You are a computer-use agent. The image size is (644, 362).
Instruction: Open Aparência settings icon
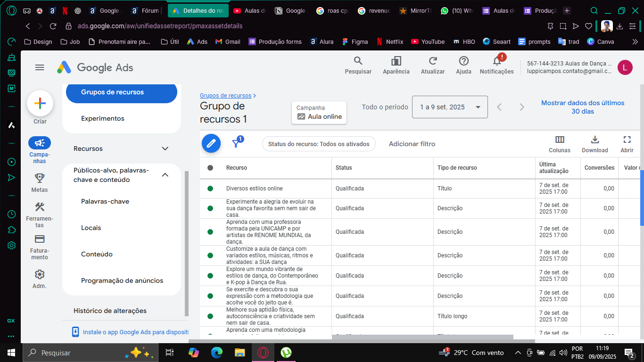tap(396, 61)
